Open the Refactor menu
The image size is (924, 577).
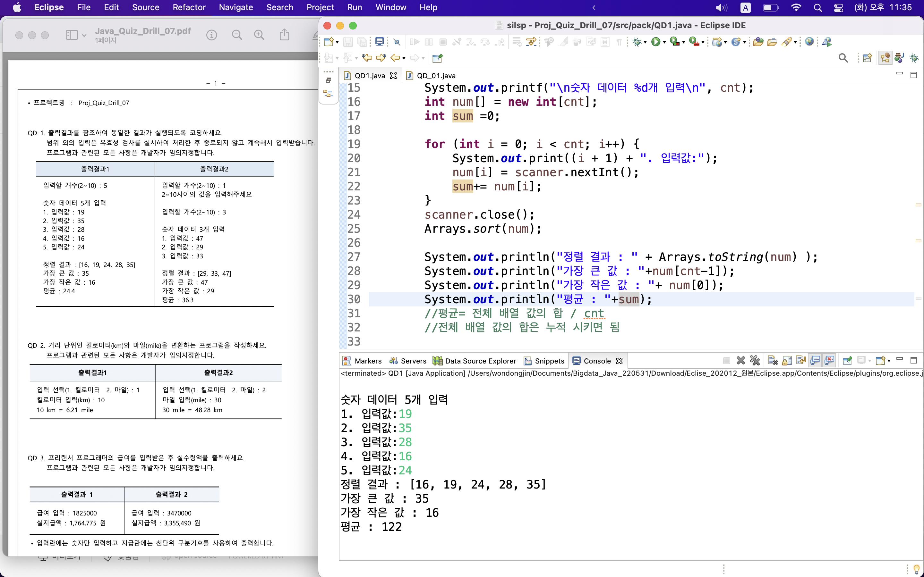[189, 7]
